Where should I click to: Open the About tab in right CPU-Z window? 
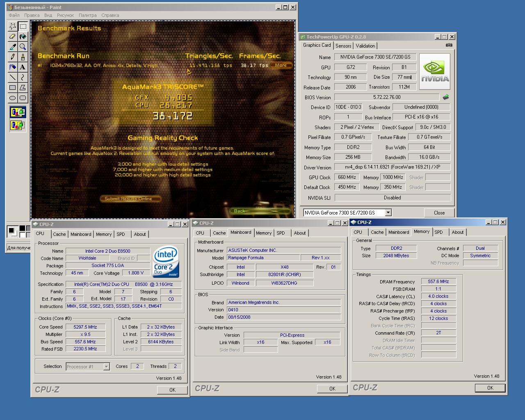pos(457,232)
